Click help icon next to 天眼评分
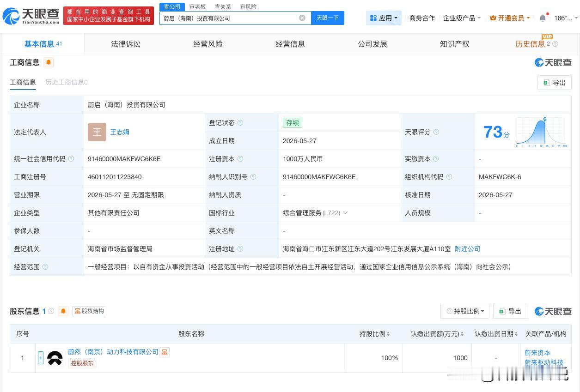This screenshot has width=580, height=392. coord(436,132)
